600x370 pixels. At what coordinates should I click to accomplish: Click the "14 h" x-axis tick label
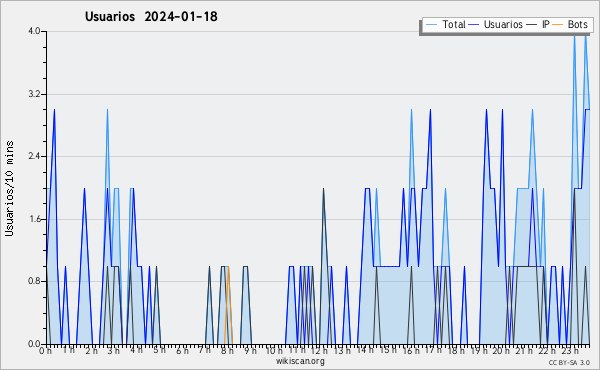pyautogui.click(x=365, y=350)
